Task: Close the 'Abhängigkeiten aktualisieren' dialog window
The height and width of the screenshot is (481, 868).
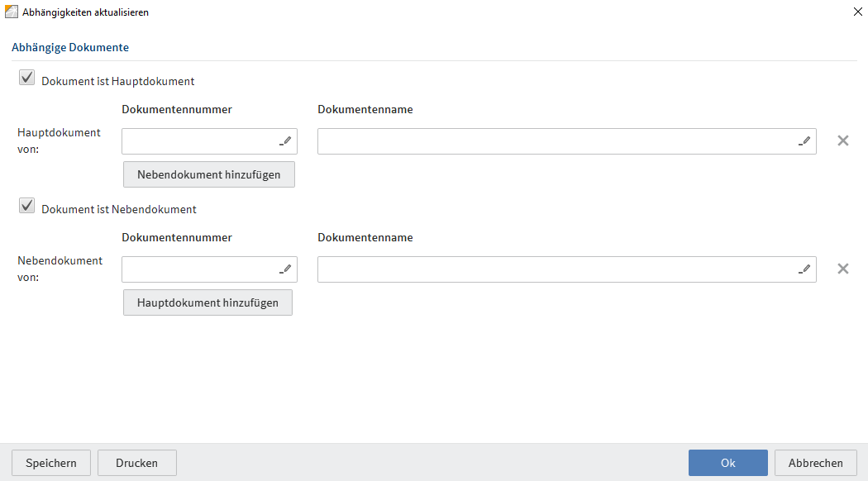Action: pyautogui.click(x=856, y=12)
